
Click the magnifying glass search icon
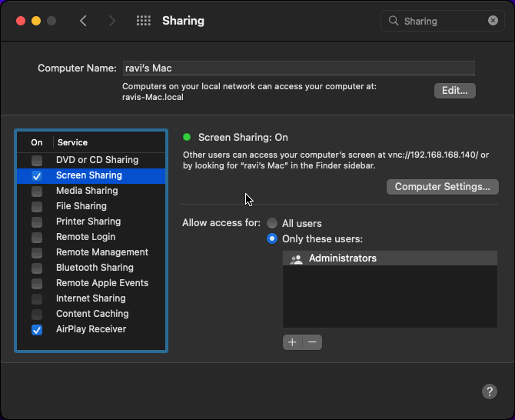(394, 22)
